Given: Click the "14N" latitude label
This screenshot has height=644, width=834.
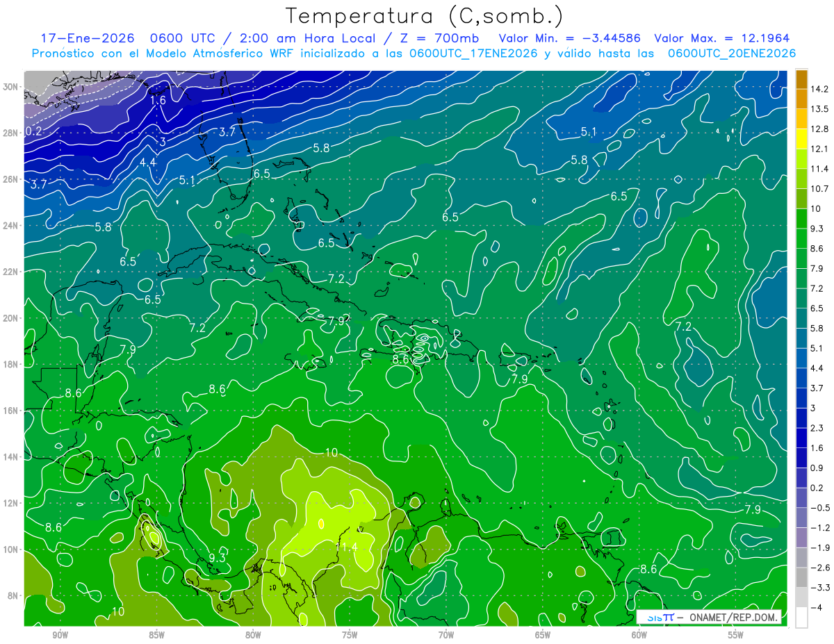Looking at the screenshot, I should (x=12, y=457).
